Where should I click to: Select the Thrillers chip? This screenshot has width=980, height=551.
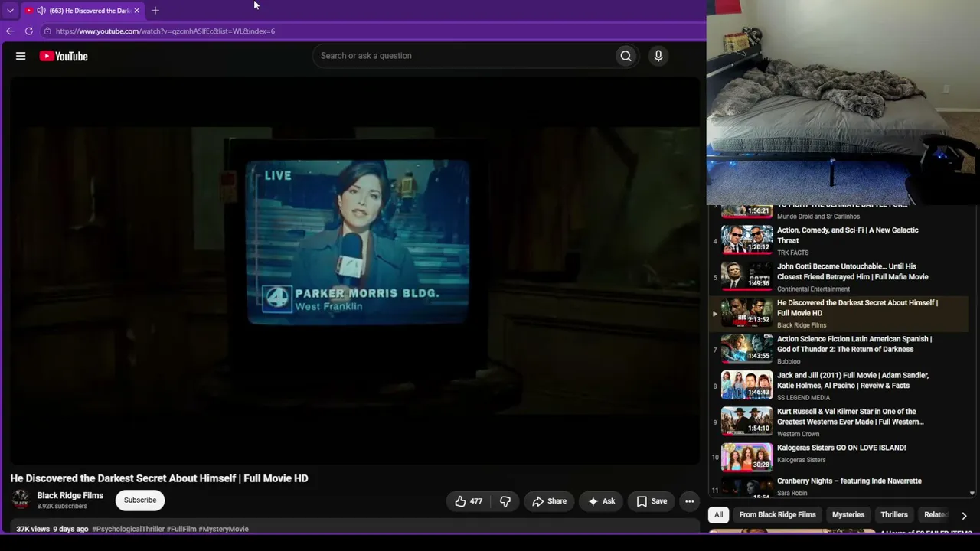894,515
